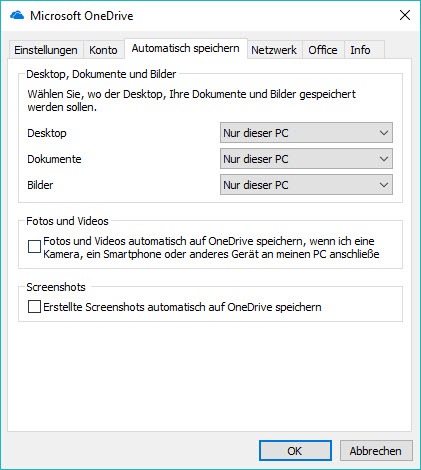Click the 'Wählen Sie, wo der Desktop' description text
Viewport: 421px width, 470px height.
click(x=191, y=101)
